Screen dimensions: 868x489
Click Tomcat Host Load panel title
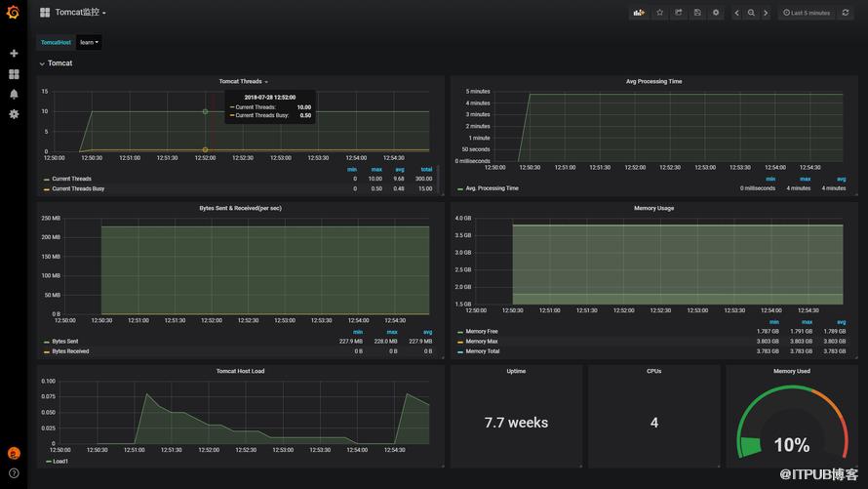pyautogui.click(x=240, y=371)
